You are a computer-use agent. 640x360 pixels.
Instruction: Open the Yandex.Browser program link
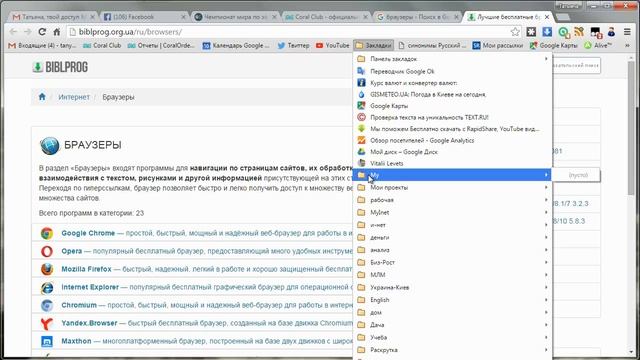(89, 323)
